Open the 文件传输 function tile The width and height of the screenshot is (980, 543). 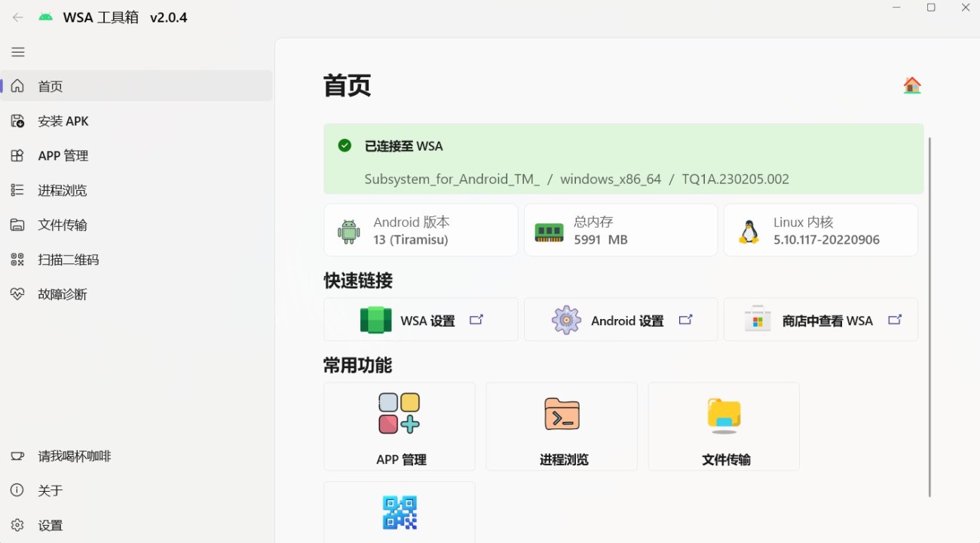point(724,426)
